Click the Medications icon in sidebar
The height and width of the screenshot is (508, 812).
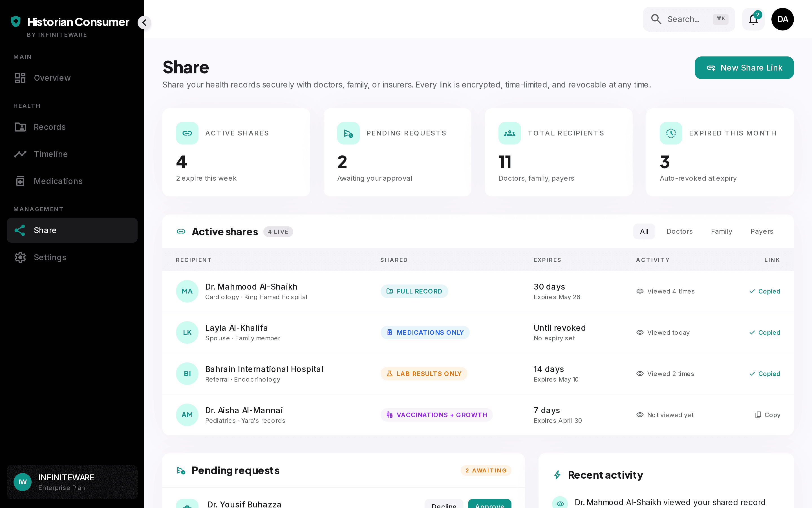20,181
